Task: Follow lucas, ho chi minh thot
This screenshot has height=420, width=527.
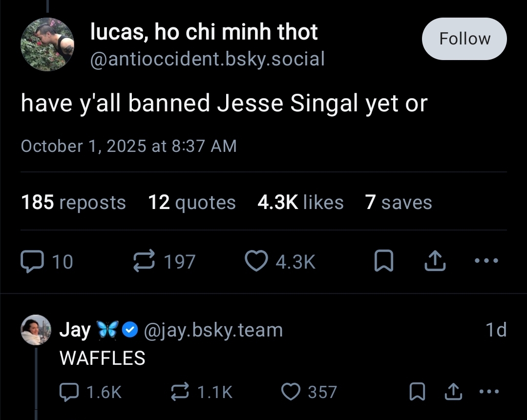Action: point(464,39)
